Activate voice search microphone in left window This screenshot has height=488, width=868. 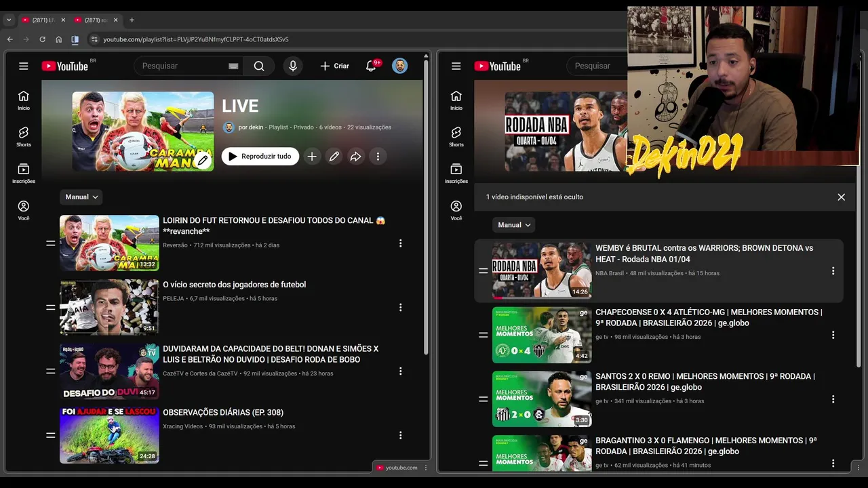pyautogui.click(x=293, y=66)
